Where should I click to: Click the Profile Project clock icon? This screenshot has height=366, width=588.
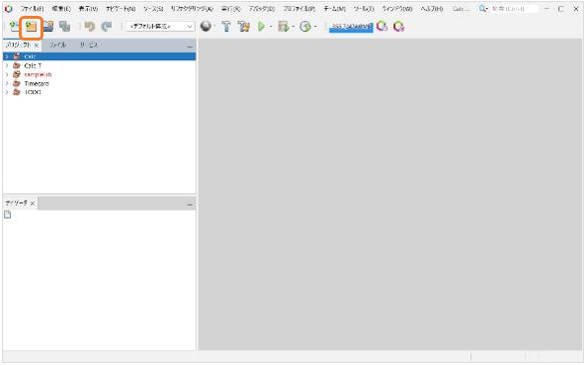(x=305, y=27)
